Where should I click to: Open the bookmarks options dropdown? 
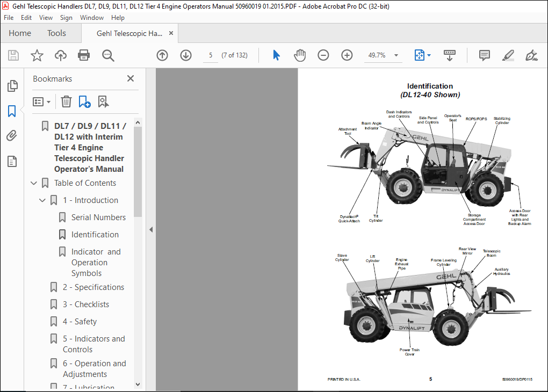(x=41, y=101)
